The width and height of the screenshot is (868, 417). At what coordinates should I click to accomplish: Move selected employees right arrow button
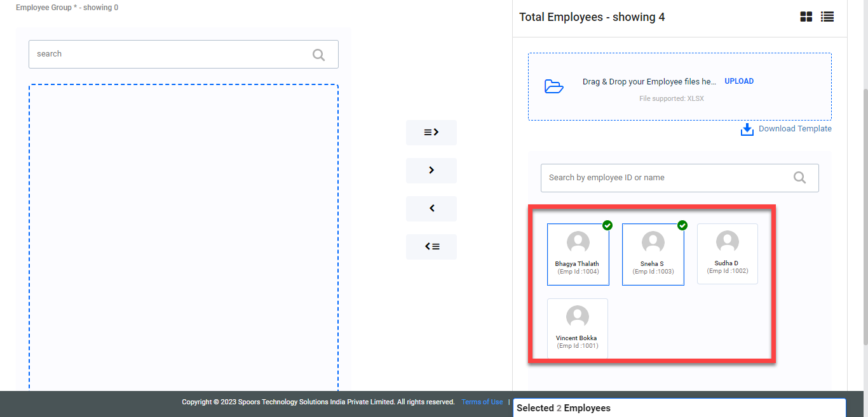point(431,170)
